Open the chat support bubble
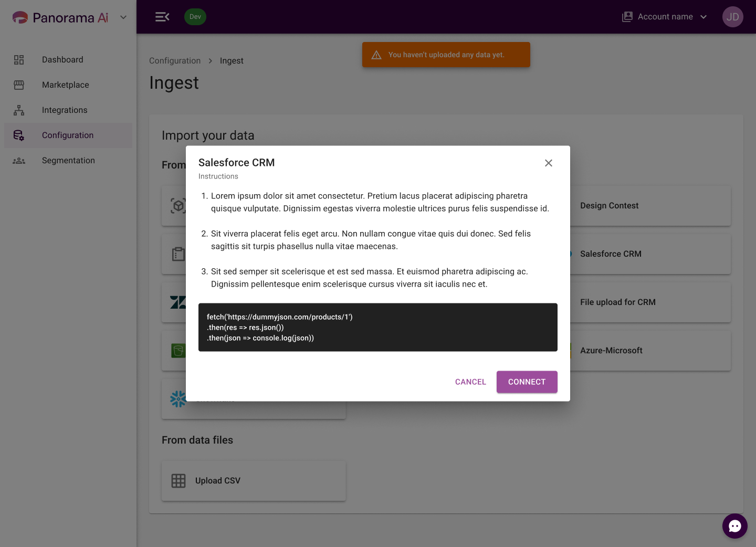 [734, 525]
